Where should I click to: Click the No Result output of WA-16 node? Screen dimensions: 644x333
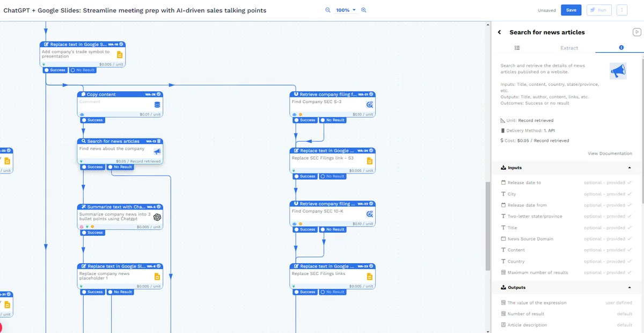point(83,70)
